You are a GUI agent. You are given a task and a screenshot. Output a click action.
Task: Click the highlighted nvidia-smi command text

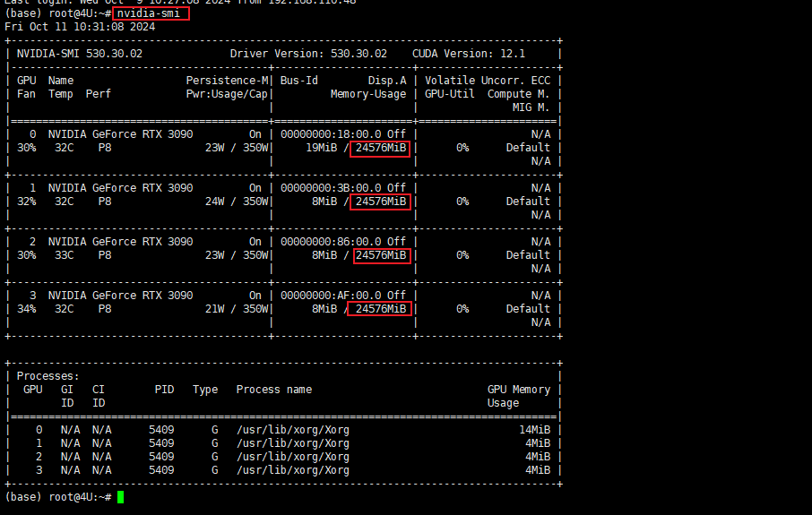[x=151, y=13]
